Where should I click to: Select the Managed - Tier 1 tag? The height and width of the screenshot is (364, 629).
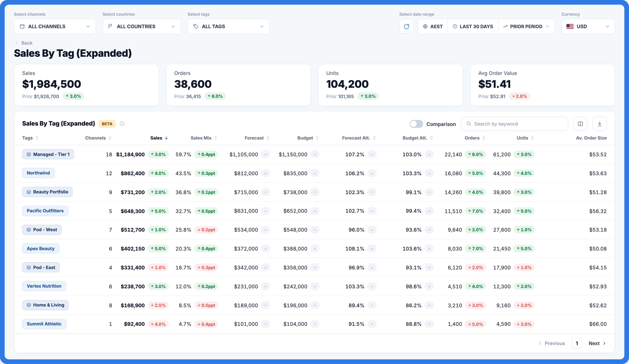[x=48, y=154]
